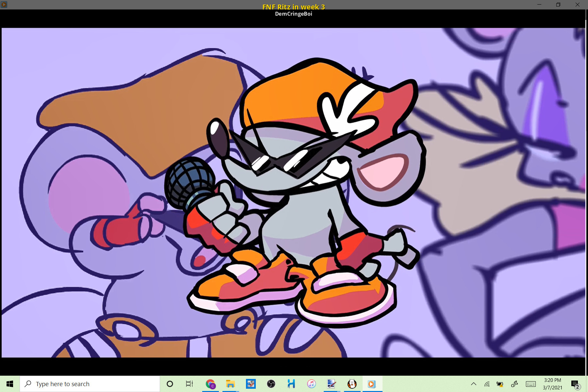Open the Wi-Fi network flyout

(487, 384)
